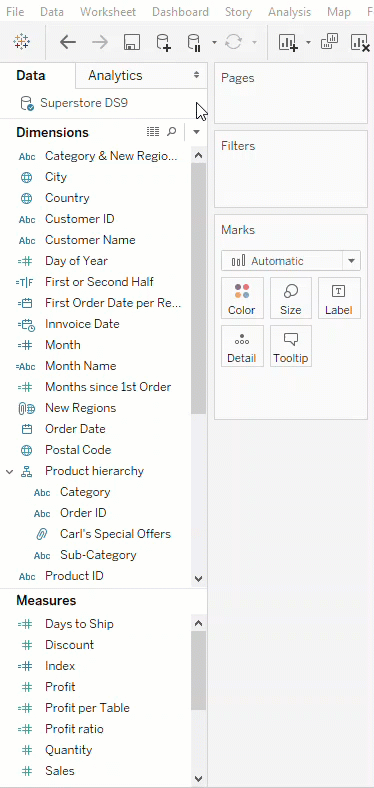Viewport: 374px width, 788px height.
Task: Click the New Worksheet icon
Action: 289,42
